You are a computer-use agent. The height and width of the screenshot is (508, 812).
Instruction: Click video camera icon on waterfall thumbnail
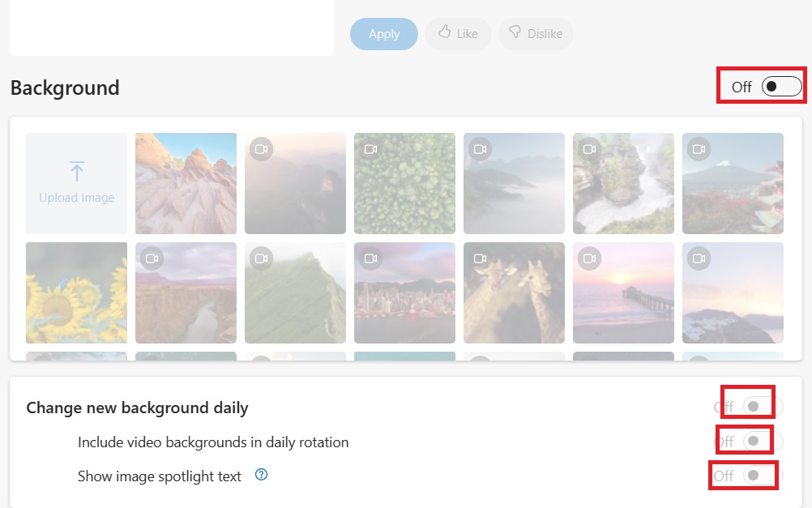point(589,149)
